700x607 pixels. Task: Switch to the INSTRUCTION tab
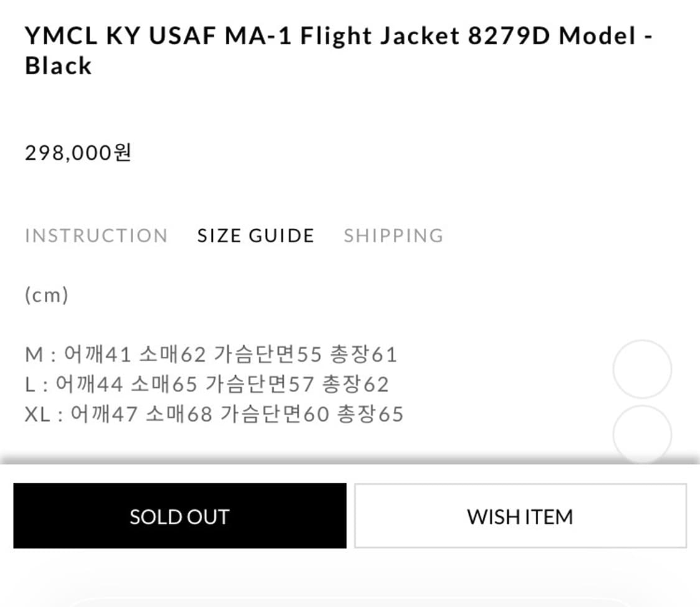pos(96,235)
